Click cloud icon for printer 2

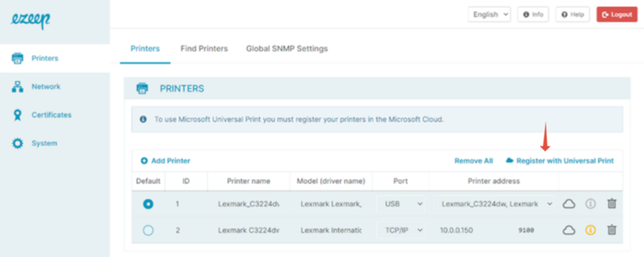click(569, 231)
